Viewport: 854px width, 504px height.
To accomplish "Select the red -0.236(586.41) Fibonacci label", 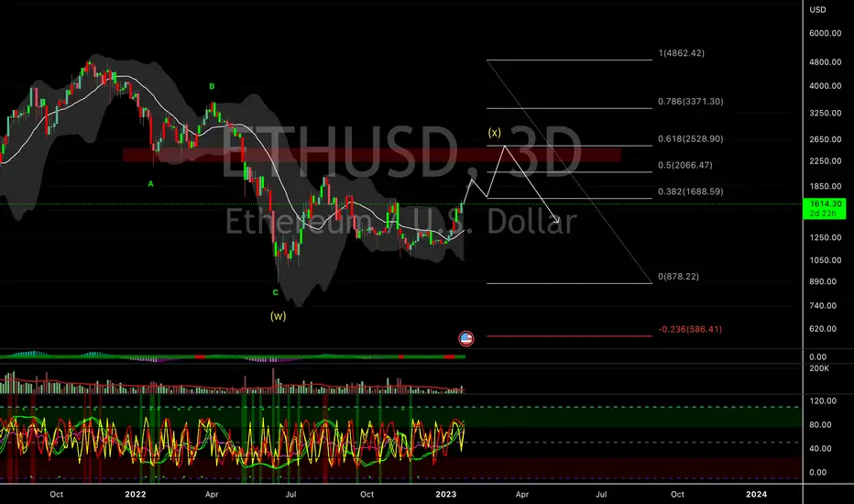I will coord(689,330).
